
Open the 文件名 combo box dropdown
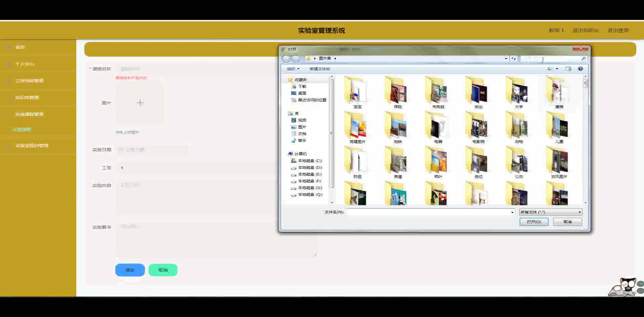(512, 212)
